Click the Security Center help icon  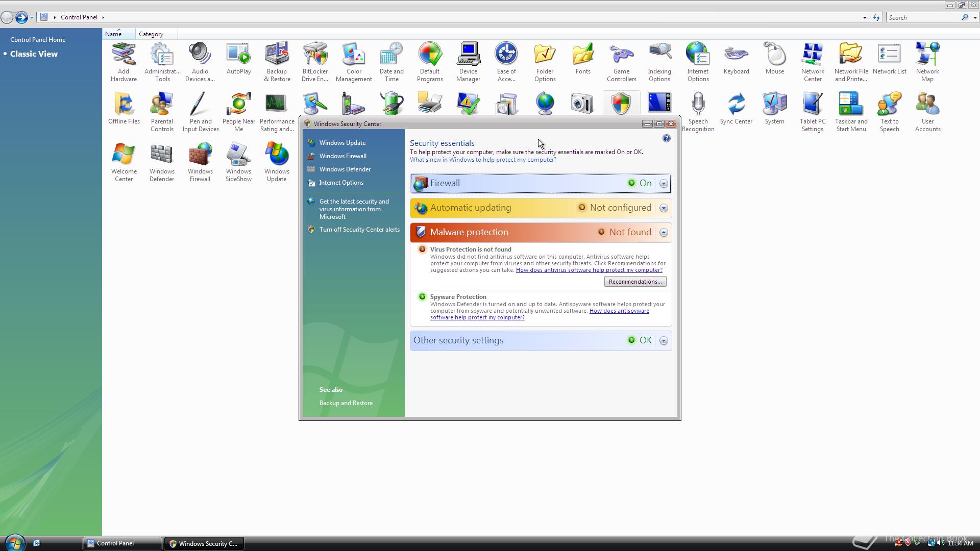click(666, 138)
